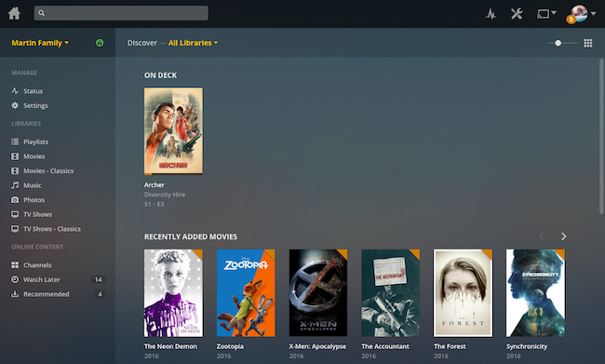The width and height of the screenshot is (605, 364).
Task: Adjust the poster size slider handle
Action: tap(558, 43)
